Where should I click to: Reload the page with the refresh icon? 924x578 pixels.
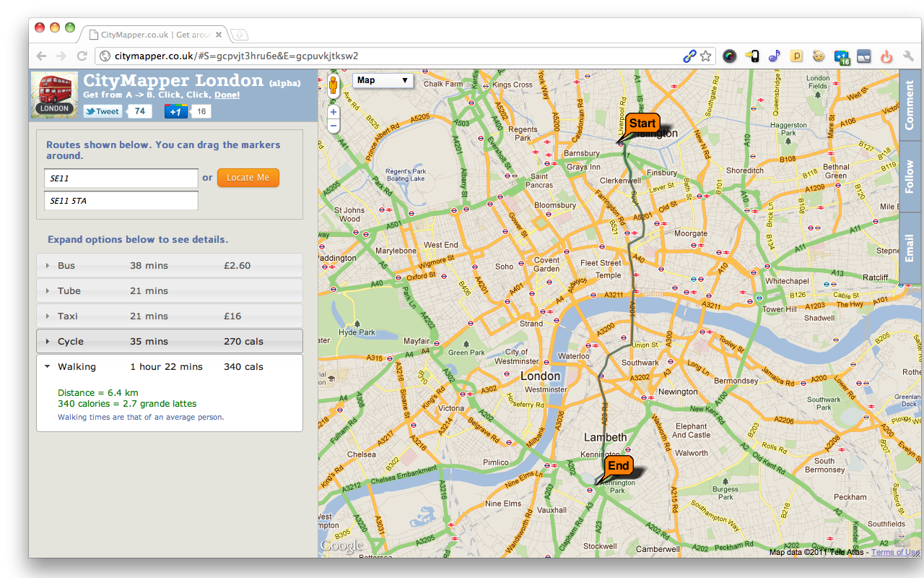(x=82, y=56)
